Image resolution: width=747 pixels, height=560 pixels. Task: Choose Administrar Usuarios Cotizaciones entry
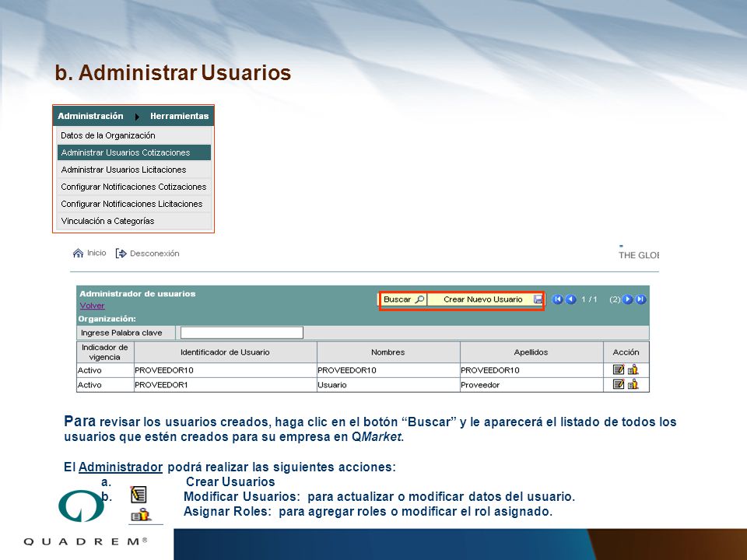click(x=134, y=152)
